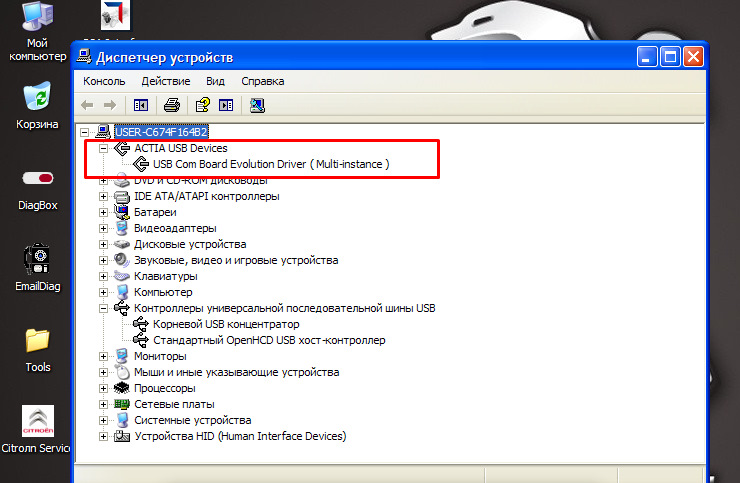Viewport: 740px width, 483px height.
Task: Maximize the Диспетчер устройств window
Action: point(670,57)
